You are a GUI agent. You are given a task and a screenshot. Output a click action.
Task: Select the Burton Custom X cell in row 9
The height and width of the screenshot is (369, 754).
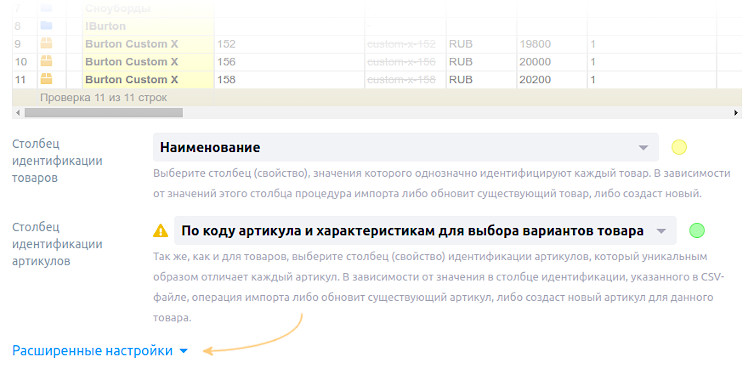(x=148, y=44)
